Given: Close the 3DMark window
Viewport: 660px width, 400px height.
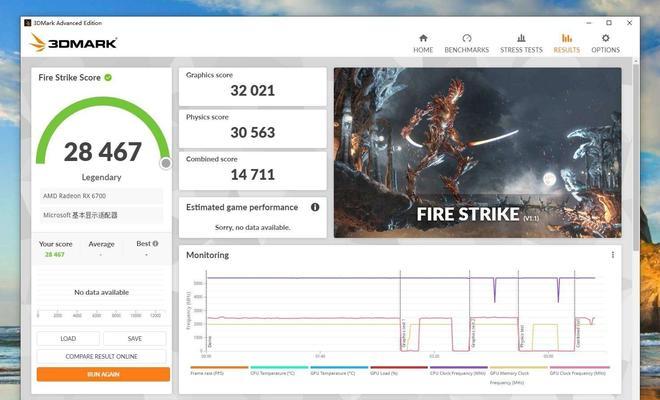Looking at the screenshot, I should pyautogui.click(x=629, y=23).
